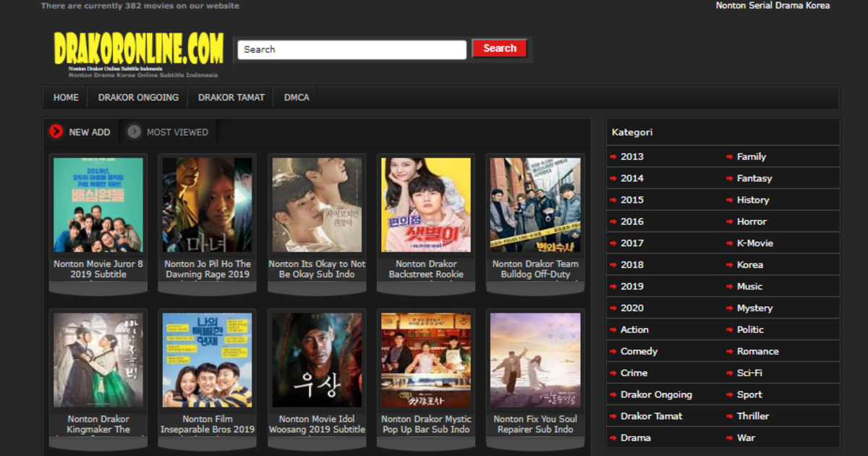Select the 2020 category
The image size is (868, 456).
pos(631,308)
